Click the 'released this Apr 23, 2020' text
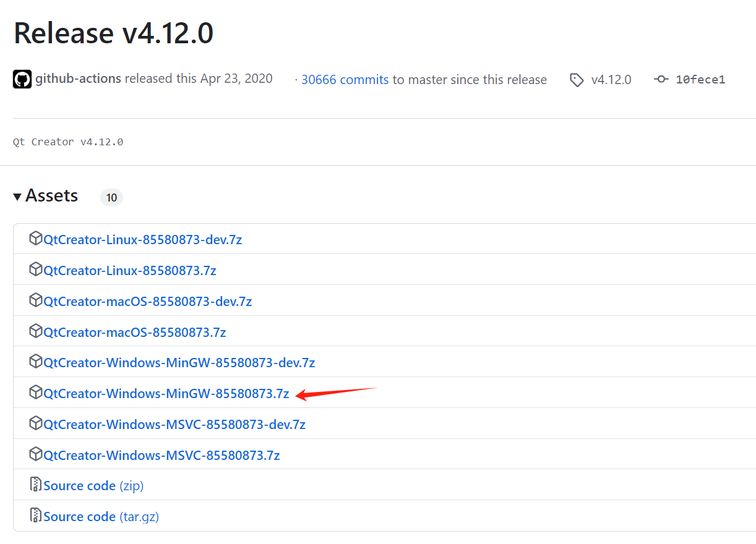 [x=199, y=79]
